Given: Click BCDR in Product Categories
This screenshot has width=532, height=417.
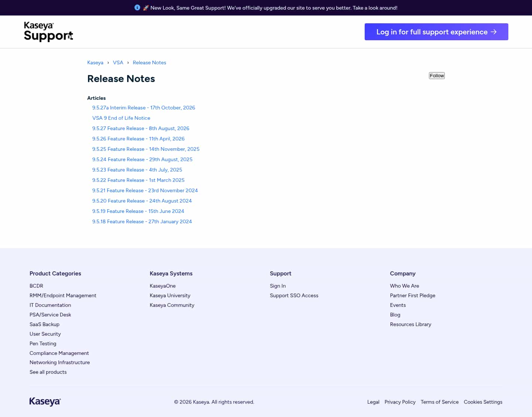Looking at the screenshot, I should [x=36, y=286].
